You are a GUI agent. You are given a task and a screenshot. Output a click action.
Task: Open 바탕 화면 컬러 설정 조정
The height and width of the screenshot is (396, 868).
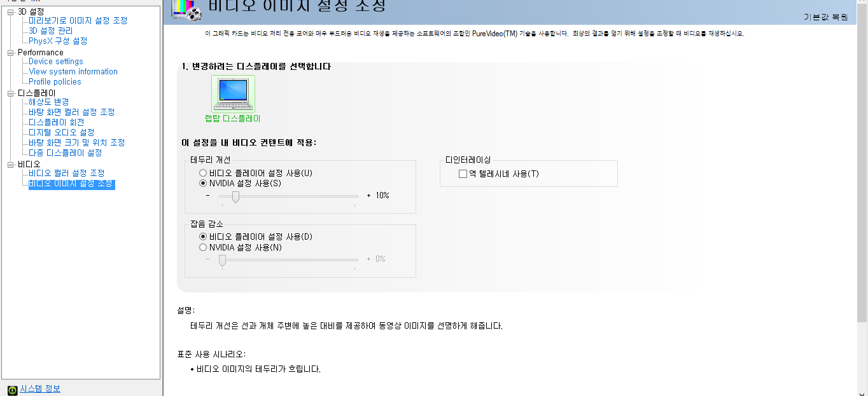[x=71, y=113]
